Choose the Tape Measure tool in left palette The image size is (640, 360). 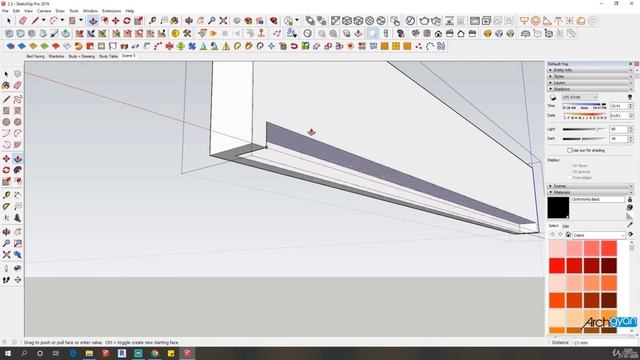(6, 196)
